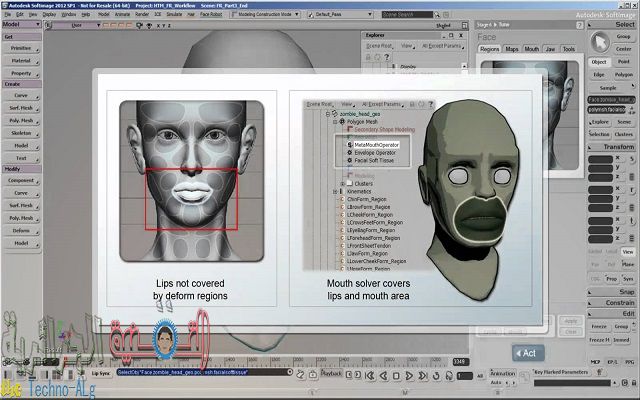
Task: Collapse the Transform panel header
Action: pos(611,147)
